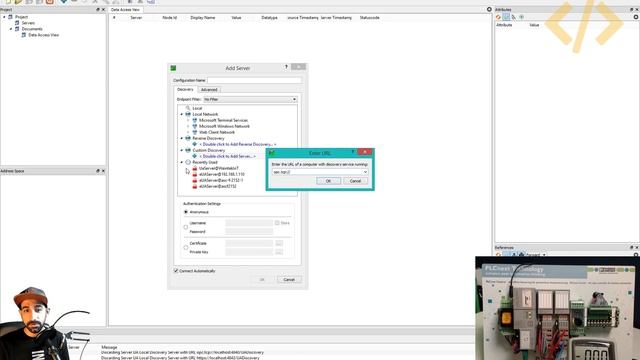Select the Anonymous authentication radio button

(186, 212)
